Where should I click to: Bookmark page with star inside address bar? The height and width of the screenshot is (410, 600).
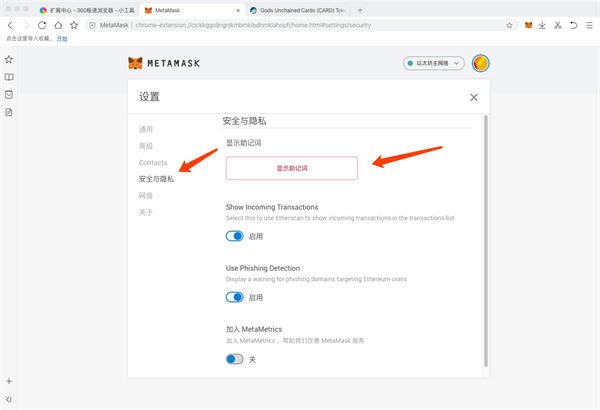tap(509, 25)
